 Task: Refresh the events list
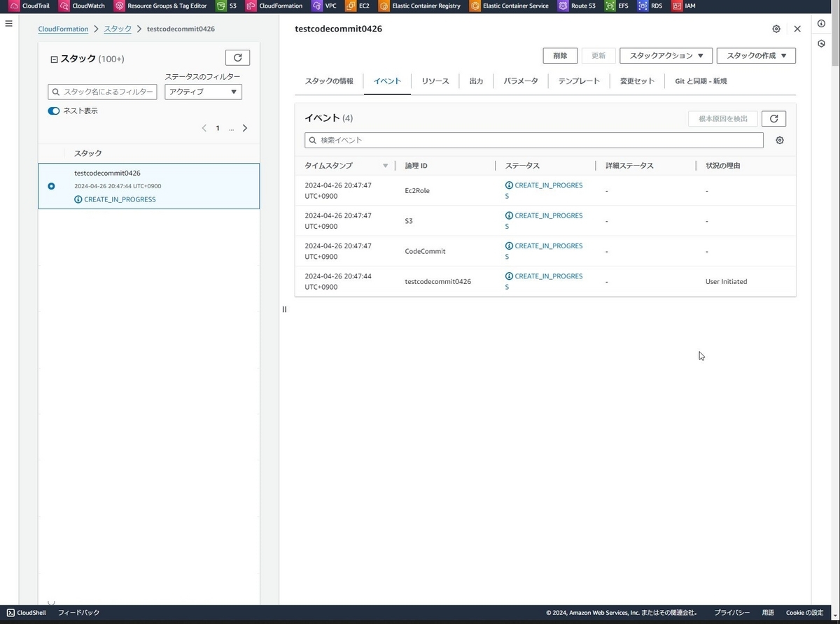pos(773,118)
